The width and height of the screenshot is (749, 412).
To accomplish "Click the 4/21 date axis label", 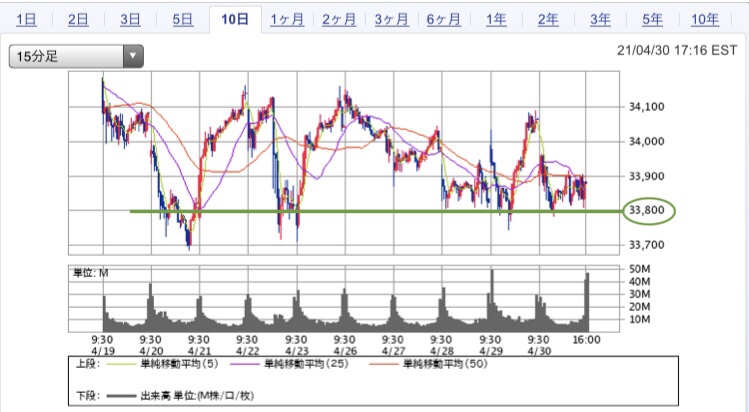I will (x=199, y=351).
